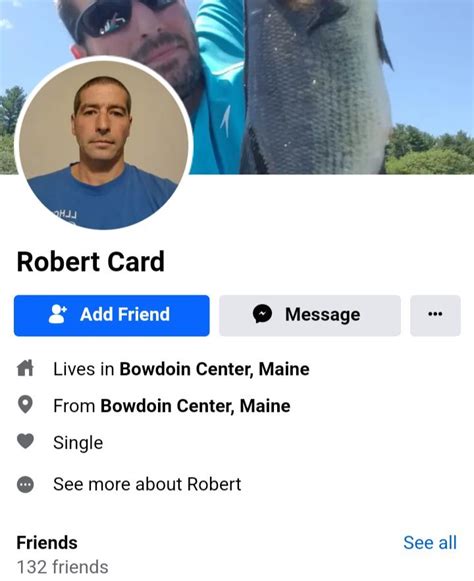Click the 132 friends count text

(62, 567)
